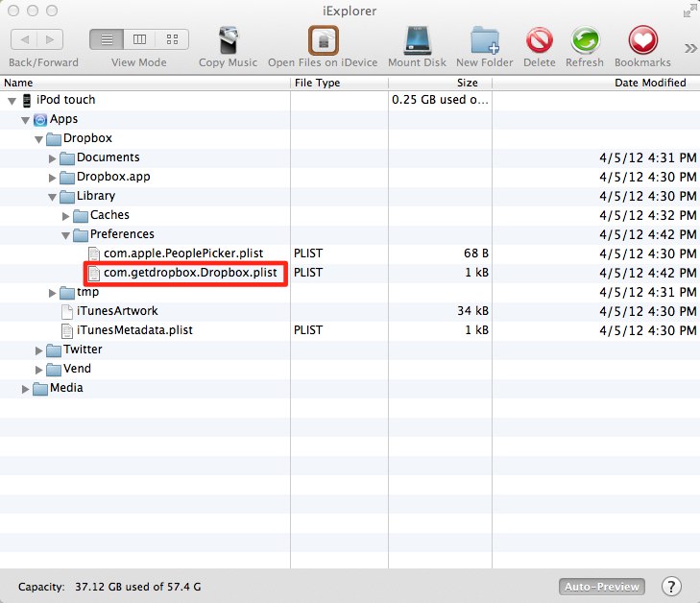Collapse the Library folder
Image resolution: width=700 pixels, height=603 pixels.
(52, 197)
